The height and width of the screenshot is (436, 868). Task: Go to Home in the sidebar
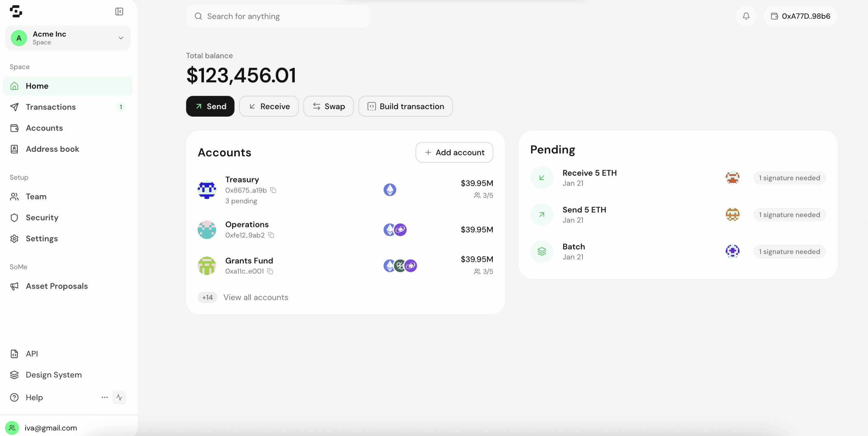[68, 86]
